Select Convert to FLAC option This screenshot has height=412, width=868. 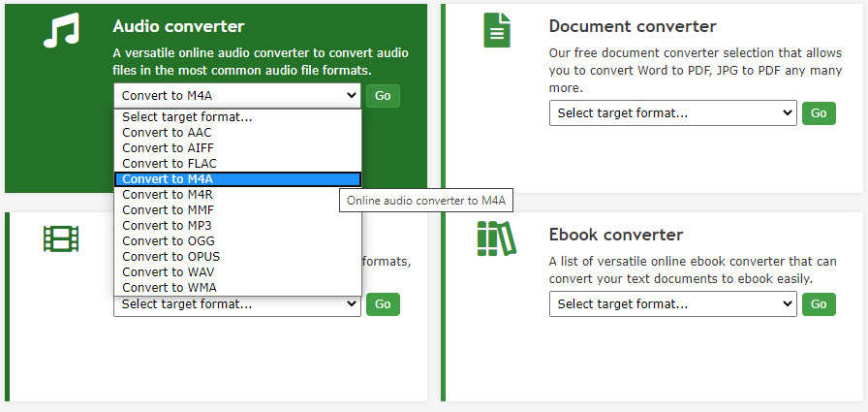point(237,164)
